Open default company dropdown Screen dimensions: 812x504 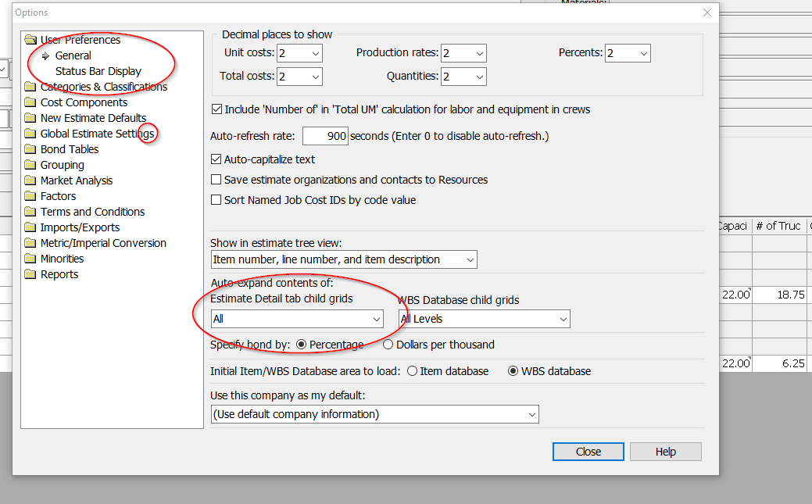(x=375, y=414)
